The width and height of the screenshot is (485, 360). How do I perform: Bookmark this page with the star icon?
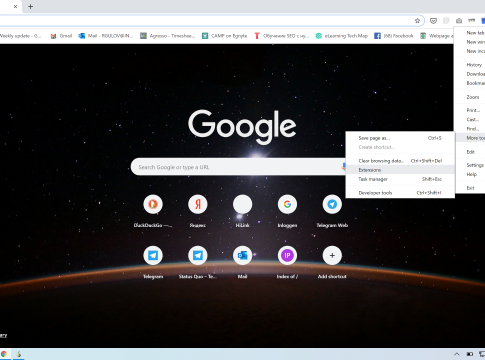[417, 21]
